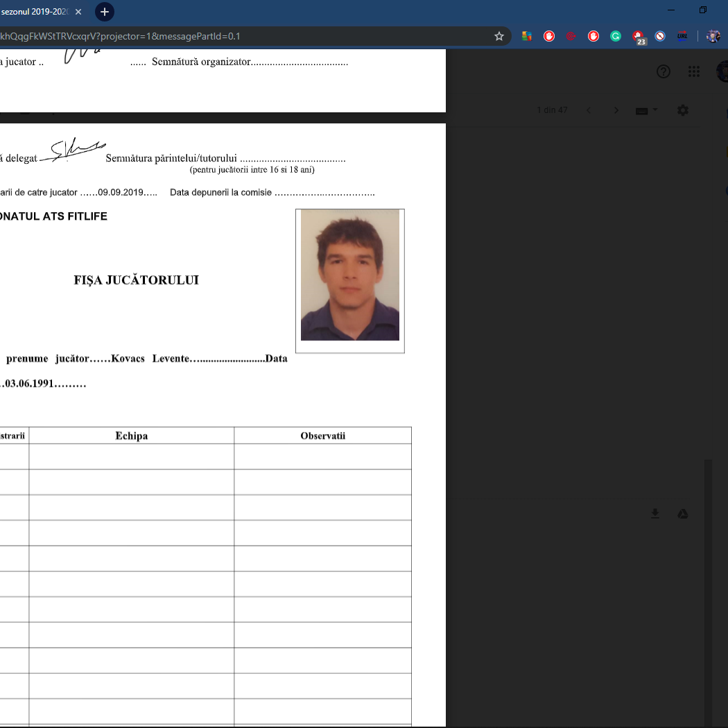
Task: Download the attachment
Action: click(655, 514)
